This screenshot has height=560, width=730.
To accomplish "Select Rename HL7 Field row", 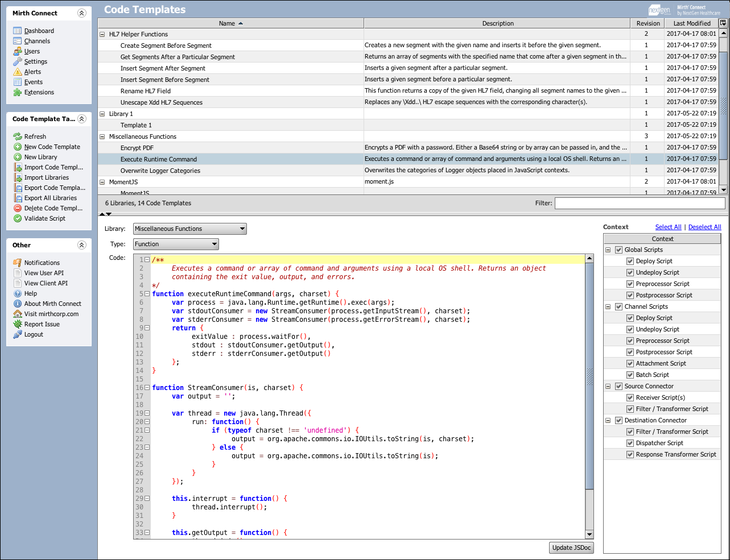I will click(409, 91).
